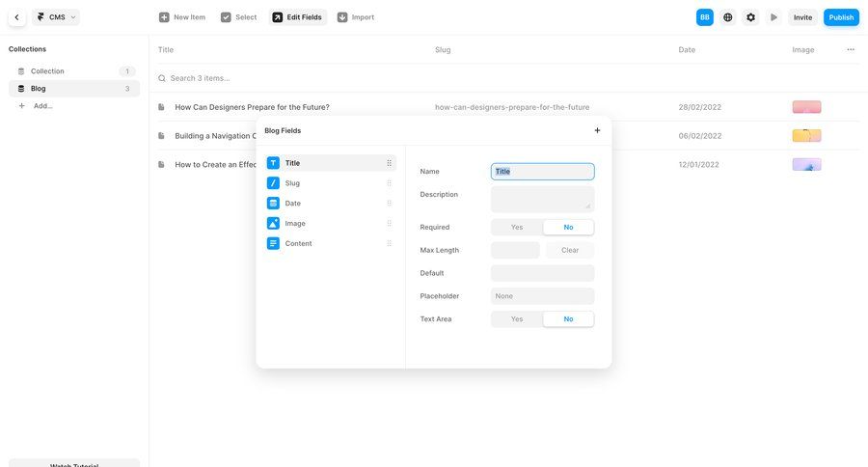Click the New Item toolbar button
The image size is (868, 467).
pyautogui.click(x=182, y=17)
